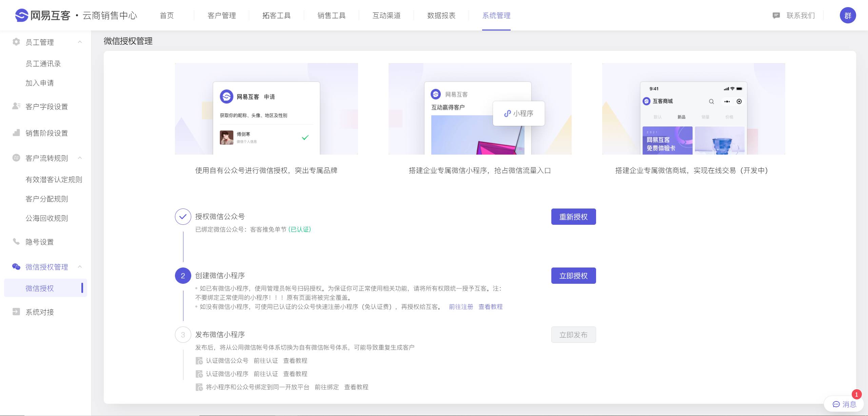Image resolution: width=868 pixels, height=416 pixels.
Task: Click 查看教程 for 认证微信公众号
Action: (295, 361)
